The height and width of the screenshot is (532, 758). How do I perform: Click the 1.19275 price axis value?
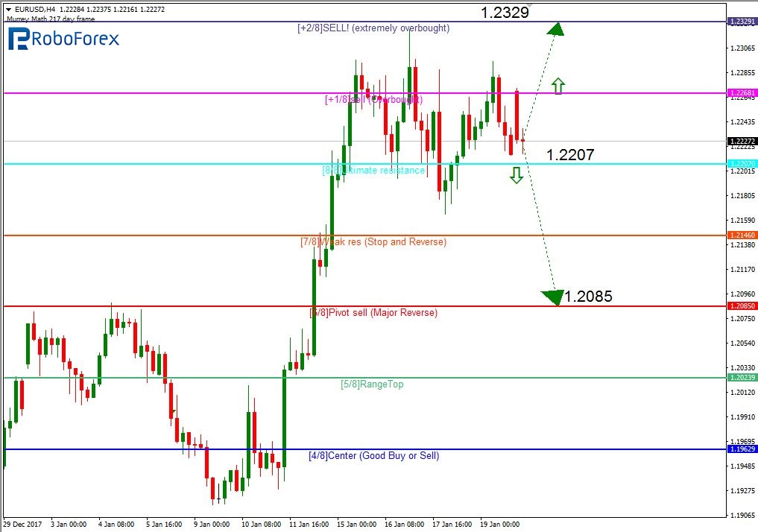pos(742,490)
